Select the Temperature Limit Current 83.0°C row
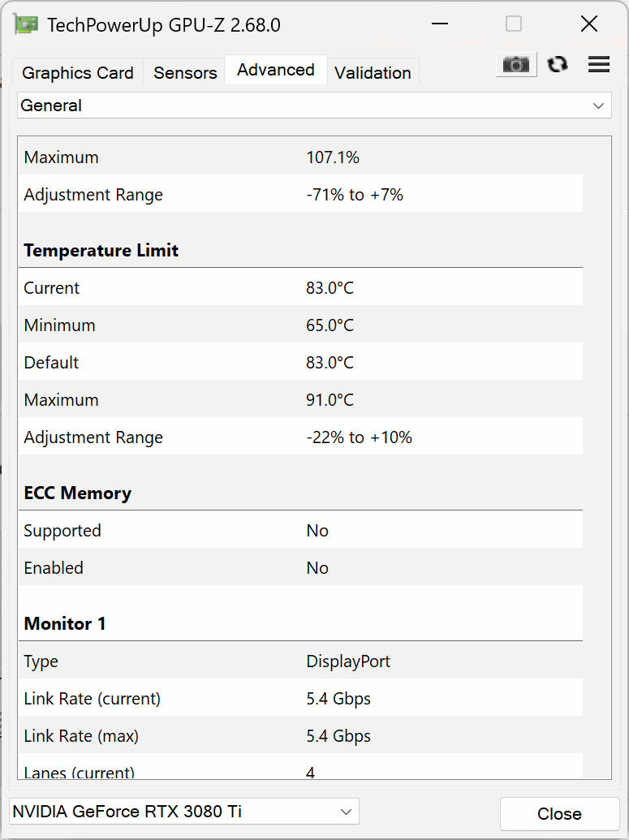 [x=300, y=288]
